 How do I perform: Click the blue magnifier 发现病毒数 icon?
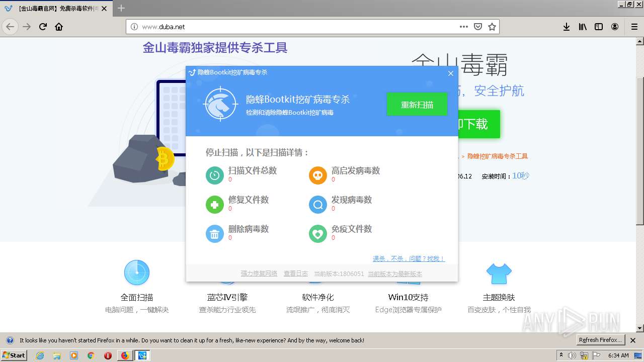317,205
